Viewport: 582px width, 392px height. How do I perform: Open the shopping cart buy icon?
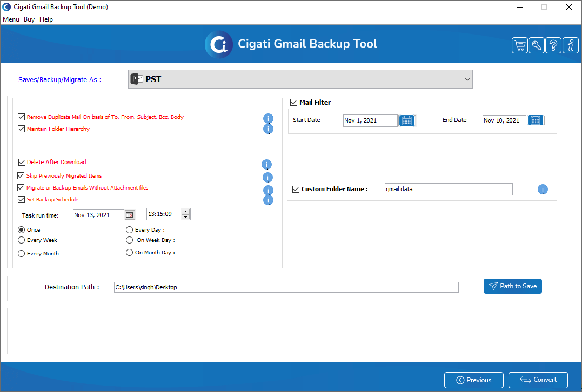tap(520, 45)
